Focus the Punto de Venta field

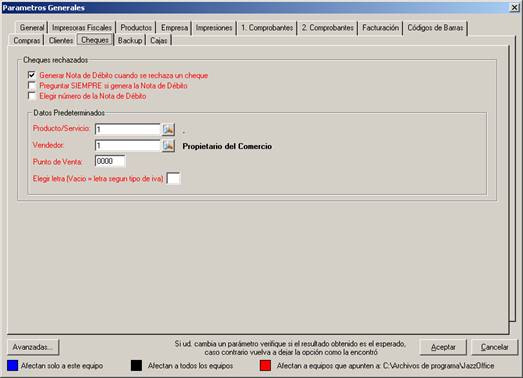[x=110, y=161]
